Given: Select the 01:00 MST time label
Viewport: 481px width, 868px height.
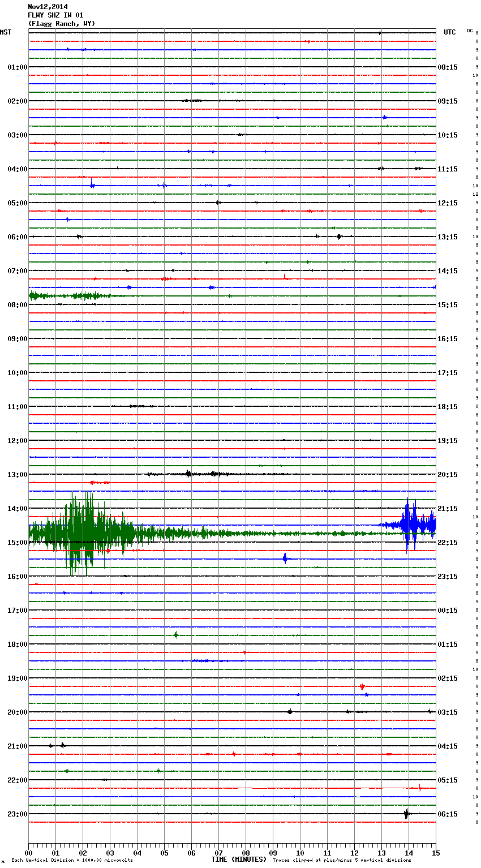Looking at the screenshot, I should point(17,67).
